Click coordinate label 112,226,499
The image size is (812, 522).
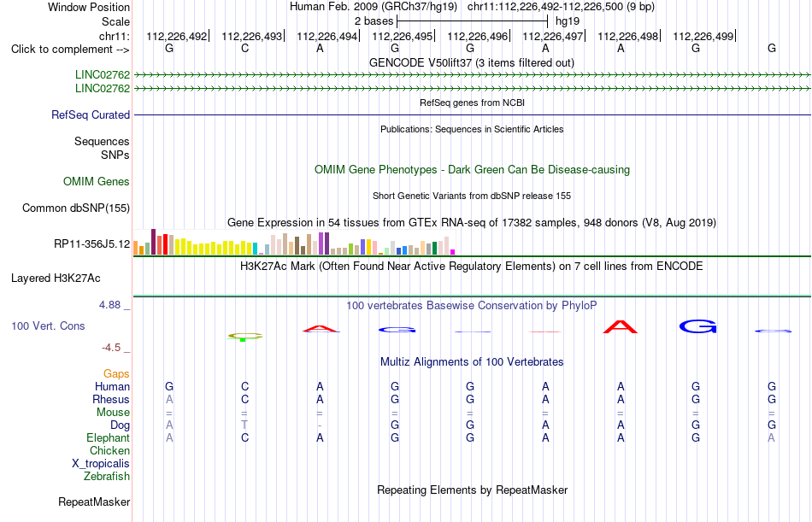point(703,36)
